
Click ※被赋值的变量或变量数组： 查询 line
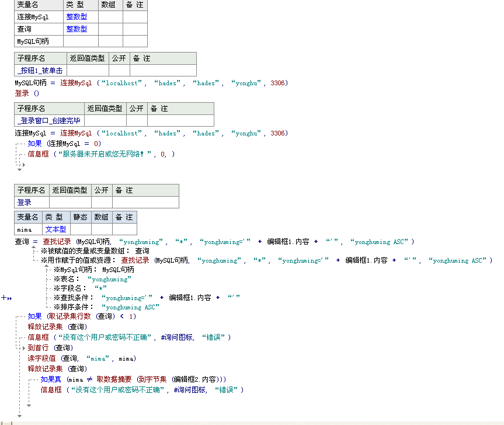95,250
